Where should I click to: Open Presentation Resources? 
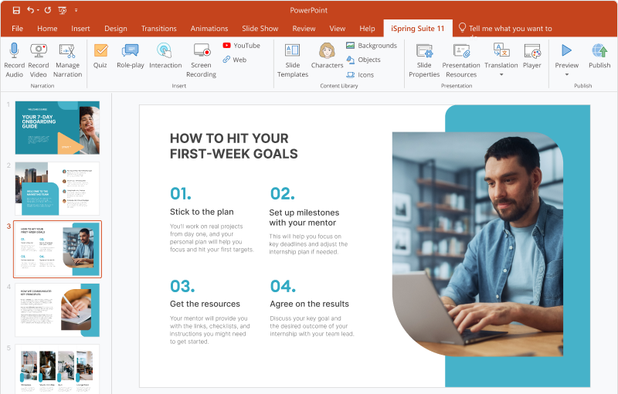pyautogui.click(x=461, y=60)
